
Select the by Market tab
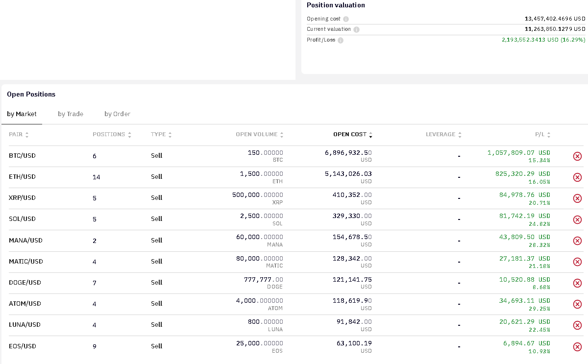pos(22,114)
